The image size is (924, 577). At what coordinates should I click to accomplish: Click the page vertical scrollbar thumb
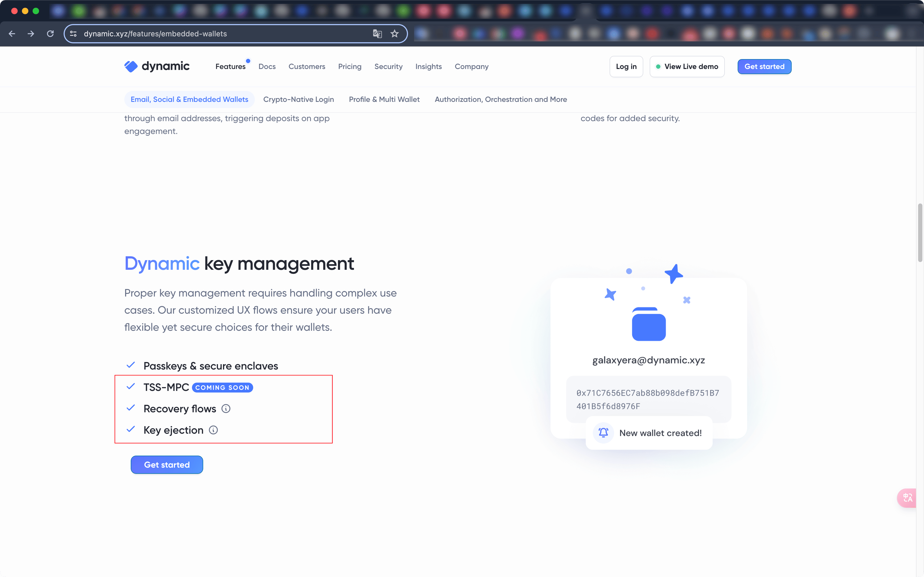pyautogui.click(x=920, y=233)
